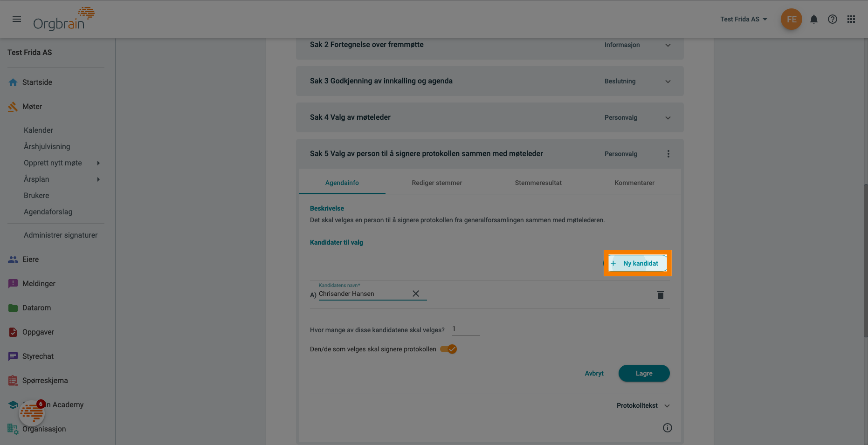
Task: Clear candidate name Chrisander Hansen
Action: (x=416, y=294)
